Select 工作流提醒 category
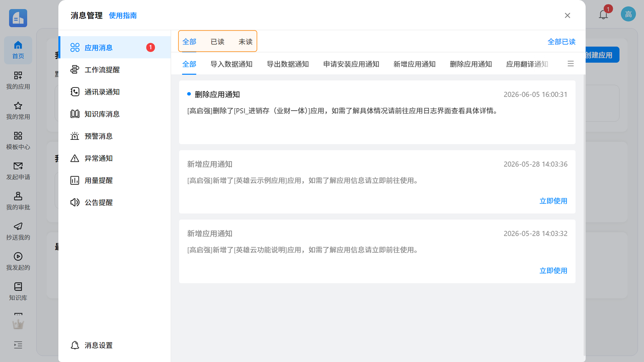644x362 pixels. click(x=115, y=69)
